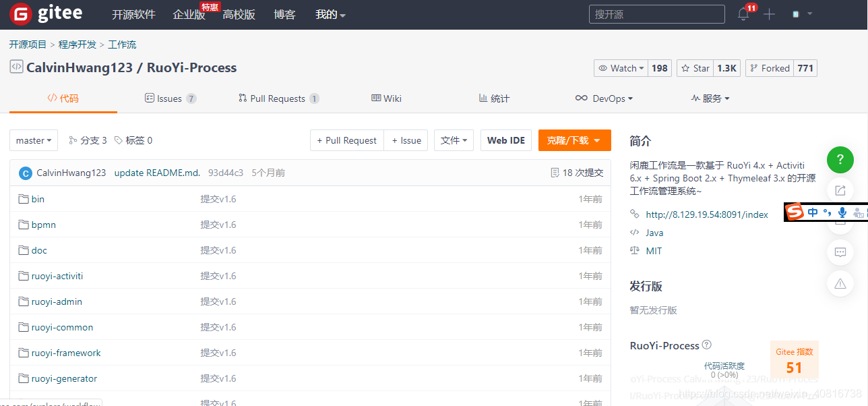
Task: Click the search box 搜开源
Action: (x=657, y=14)
